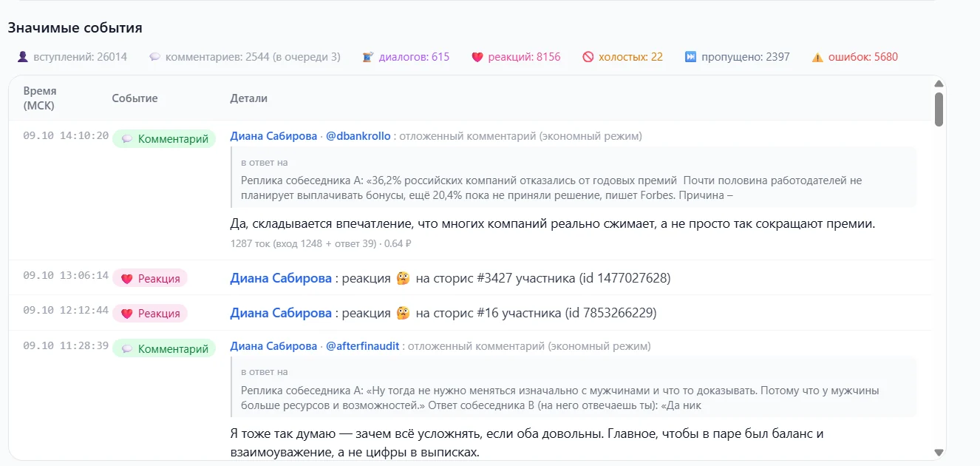The width and height of the screenshot is (980, 466).
Task: Select the комментариев: 2544 (в очереди 3) counter
Action: click(245, 57)
